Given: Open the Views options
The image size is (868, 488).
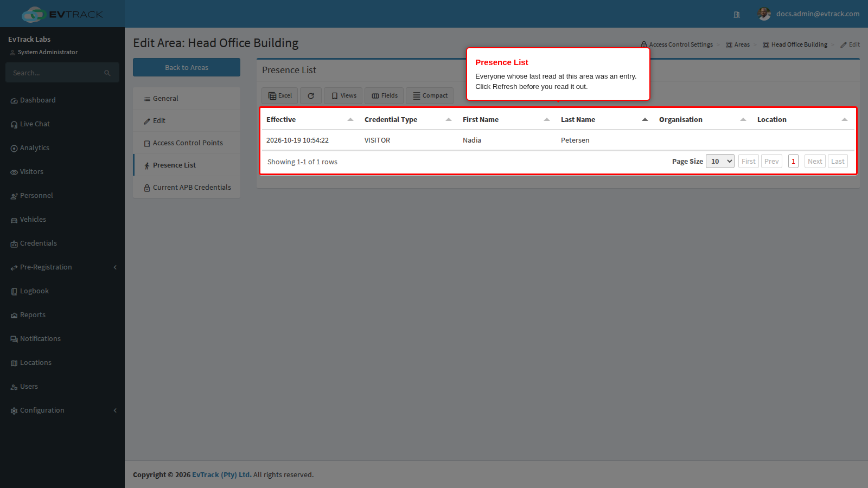Looking at the screenshot, I should 344,95.
